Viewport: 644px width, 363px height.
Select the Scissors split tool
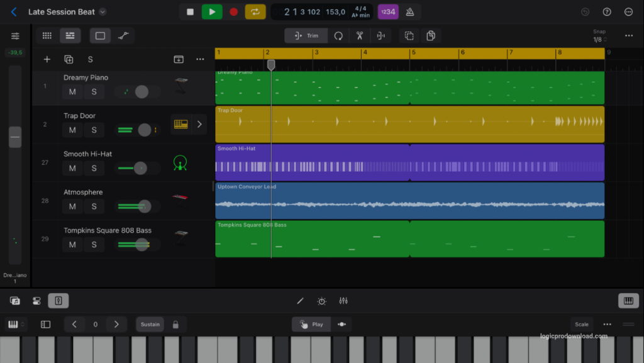point(360,36)
